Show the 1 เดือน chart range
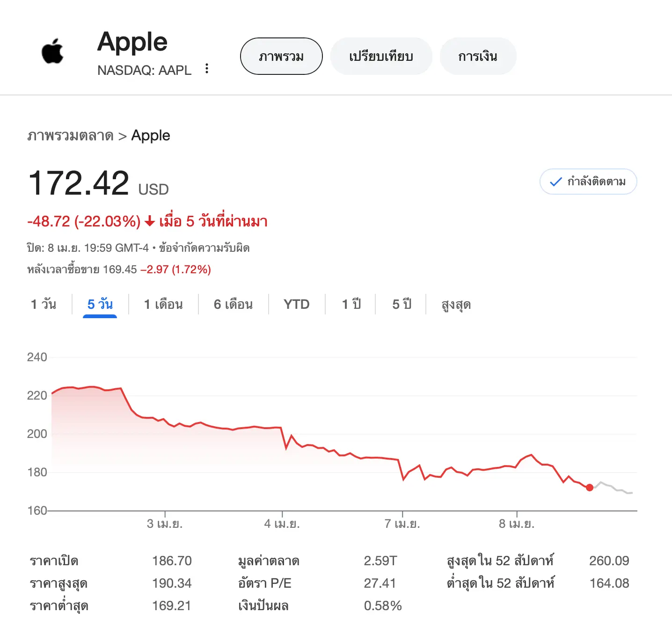The height and width of the screenshot is (627, 672). 163,305
